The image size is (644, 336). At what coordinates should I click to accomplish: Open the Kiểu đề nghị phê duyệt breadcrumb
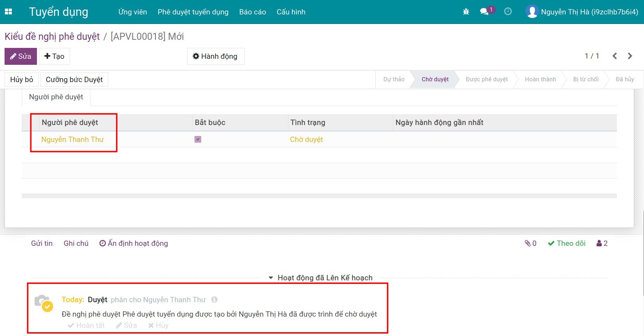click(x=52, y=37)
